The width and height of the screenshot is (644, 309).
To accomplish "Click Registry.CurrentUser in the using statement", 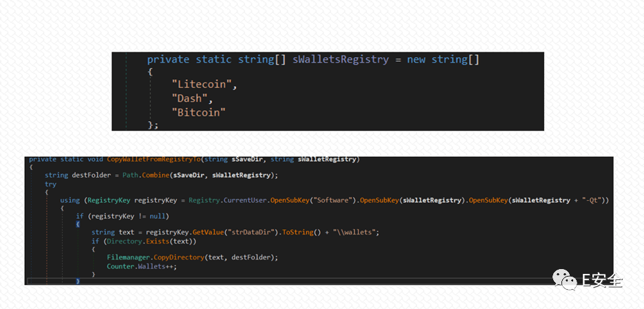I will point(228,200).
